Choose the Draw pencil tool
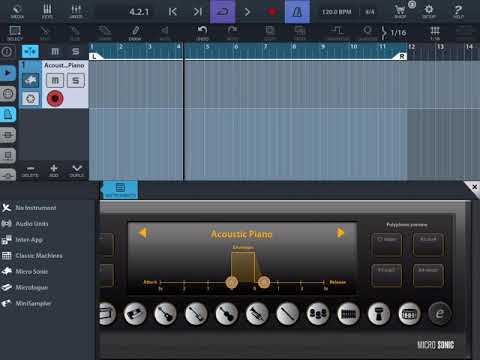 click(135, 33)
